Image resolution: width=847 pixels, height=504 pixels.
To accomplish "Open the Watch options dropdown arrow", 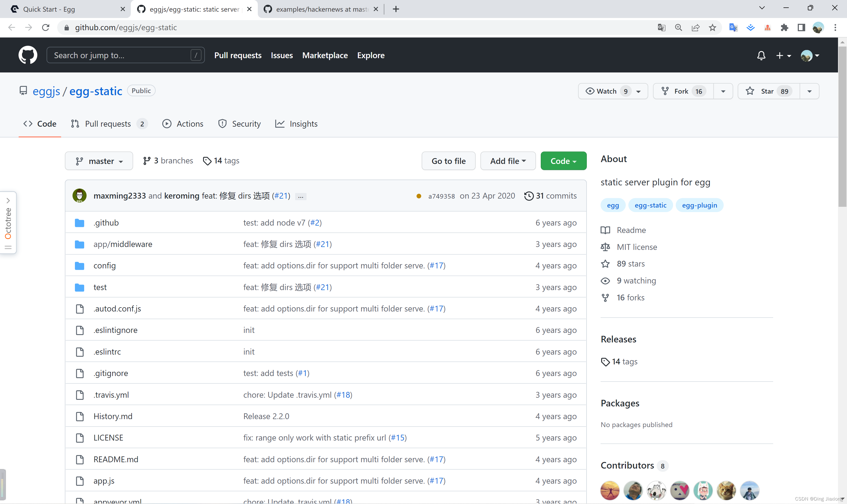I will click(639, 91).
